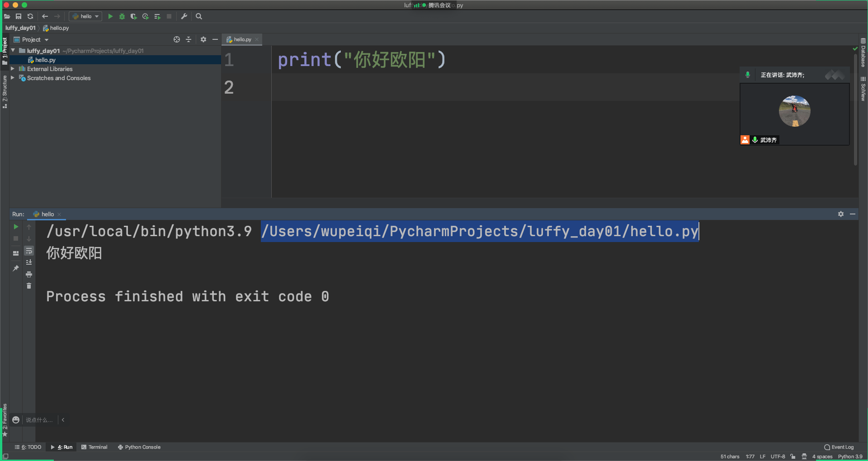Change the UTF-8 file encoding in the status bar
Screen dimensions: 868x461
[778, 456]
